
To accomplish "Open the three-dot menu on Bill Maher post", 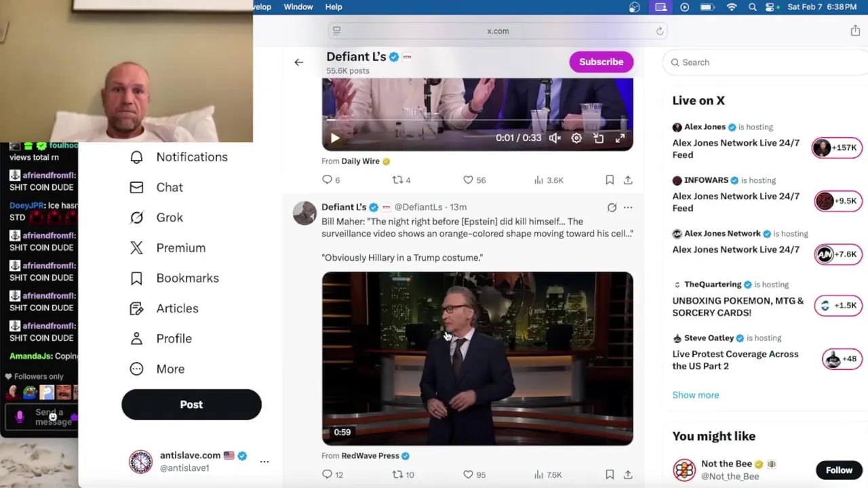I will click(x=628, y=207).
